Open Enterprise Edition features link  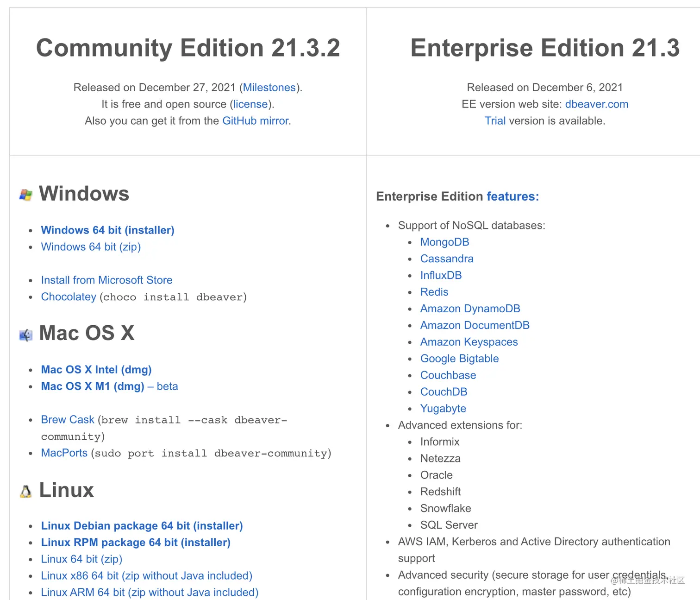[512, 196]
